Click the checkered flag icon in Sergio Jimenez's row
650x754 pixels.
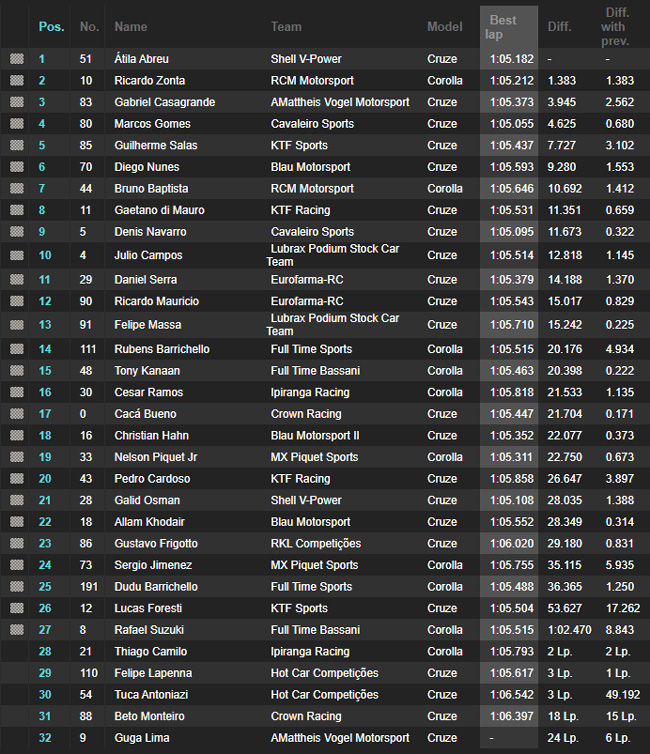click(x=17, y=565)
